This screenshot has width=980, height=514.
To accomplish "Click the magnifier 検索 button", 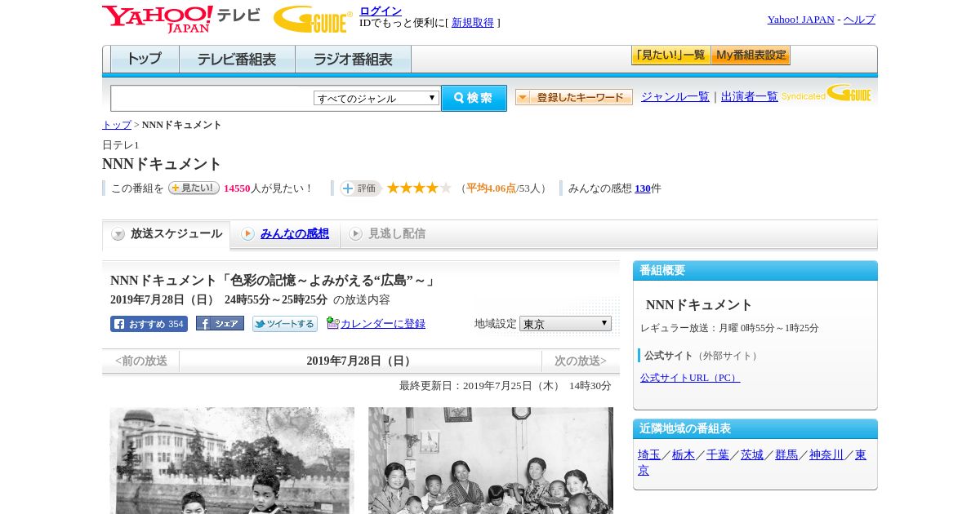I will tap(474, 98).
